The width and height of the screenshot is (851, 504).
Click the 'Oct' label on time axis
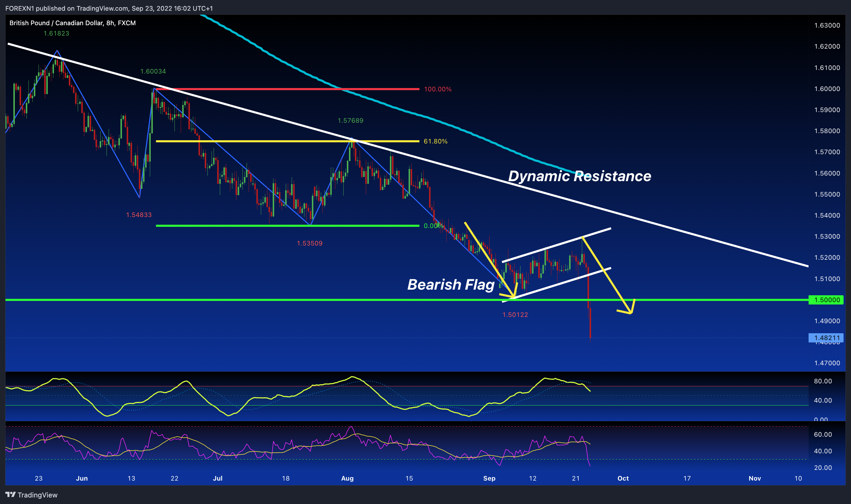623,479
